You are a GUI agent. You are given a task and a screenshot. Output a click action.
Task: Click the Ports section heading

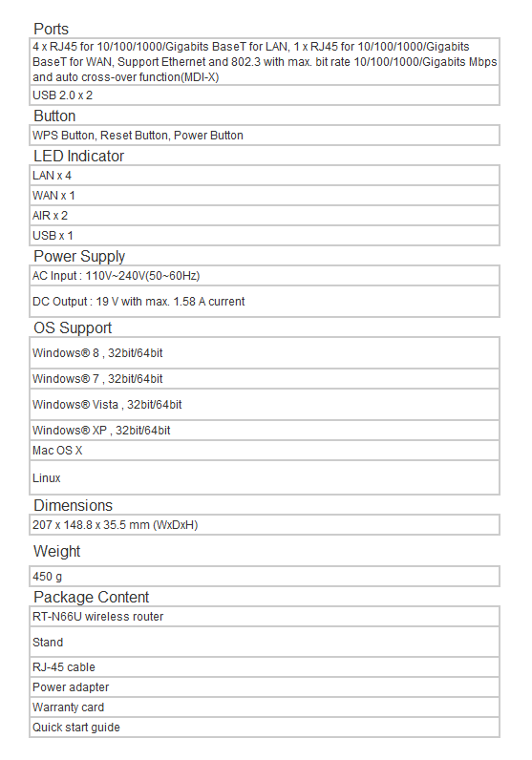pyautogui.click(x=51, y=29)
